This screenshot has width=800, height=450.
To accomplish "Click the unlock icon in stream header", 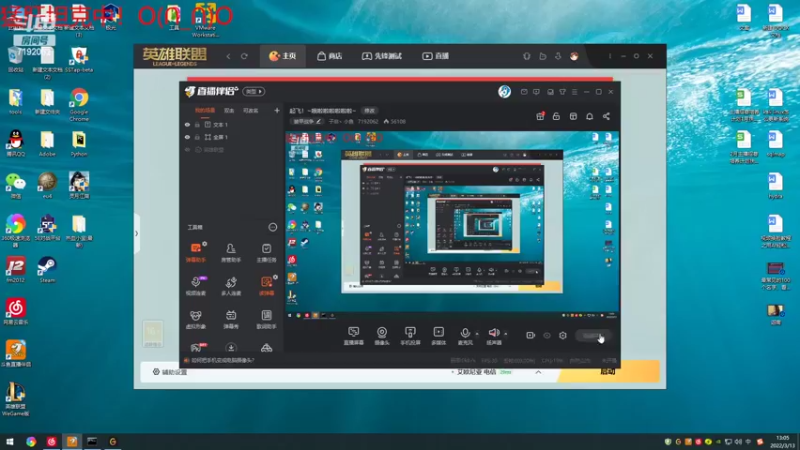I will click(x=556, y=116).
